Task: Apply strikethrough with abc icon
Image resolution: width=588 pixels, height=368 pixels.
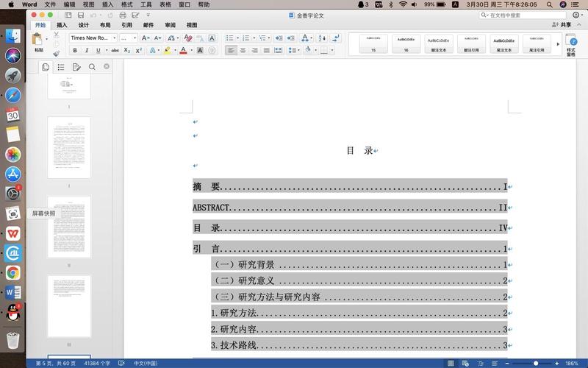Action: (x=115, y=50)
